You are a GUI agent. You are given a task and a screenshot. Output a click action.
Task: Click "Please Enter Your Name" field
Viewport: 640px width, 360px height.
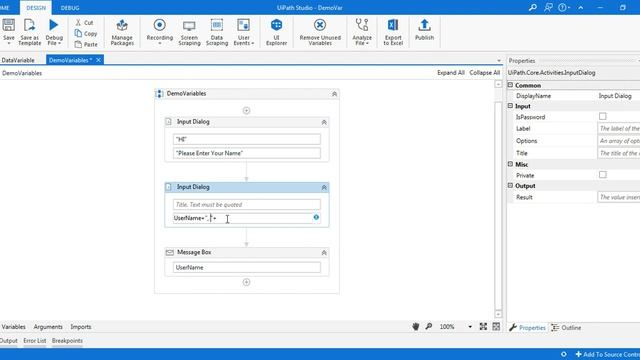click(x=247, y=153)
